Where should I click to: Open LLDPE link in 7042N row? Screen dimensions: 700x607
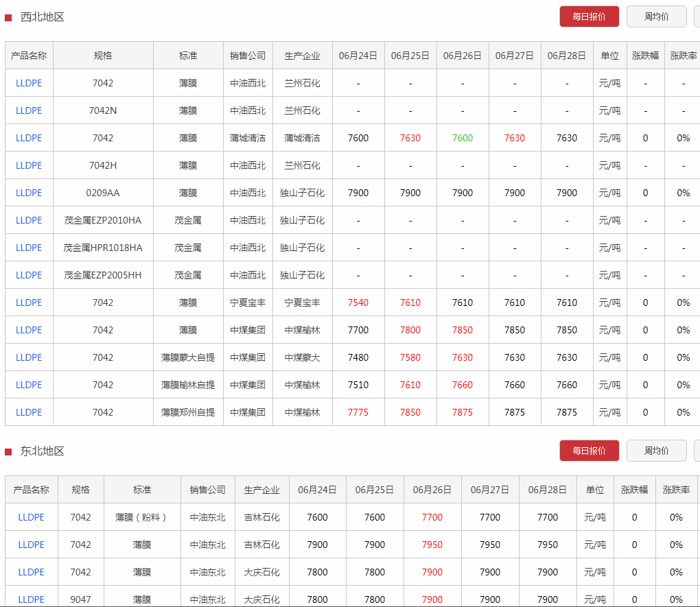click(29, 110)
